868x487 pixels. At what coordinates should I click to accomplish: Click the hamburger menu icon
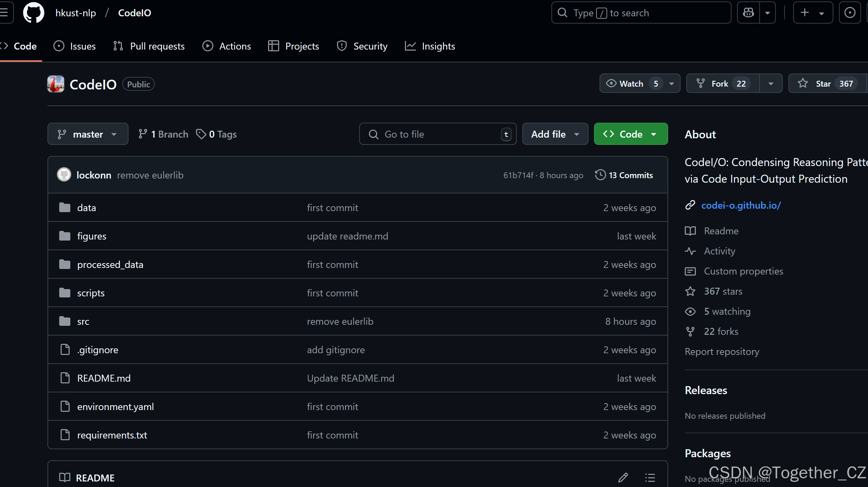[4, 13]
